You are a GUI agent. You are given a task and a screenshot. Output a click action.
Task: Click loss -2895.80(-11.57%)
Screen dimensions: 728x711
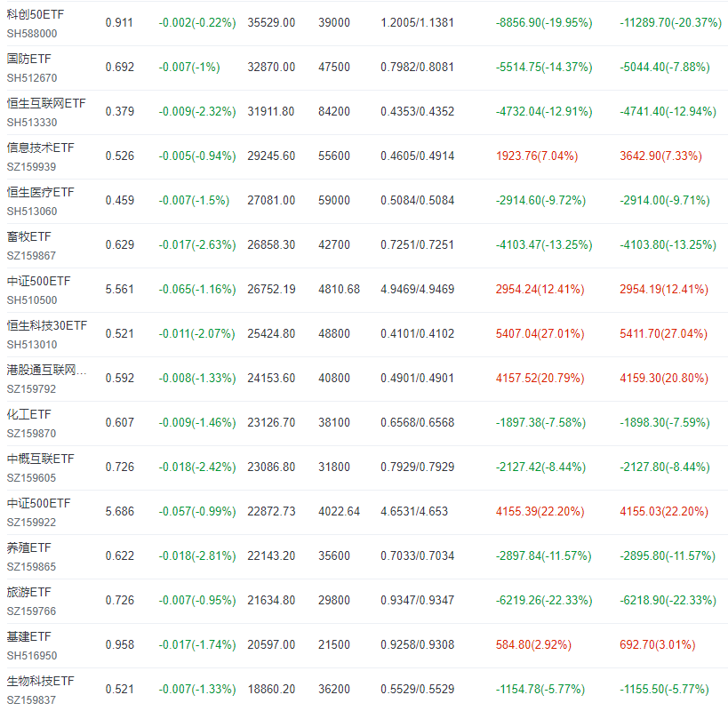tap(668, 556)
